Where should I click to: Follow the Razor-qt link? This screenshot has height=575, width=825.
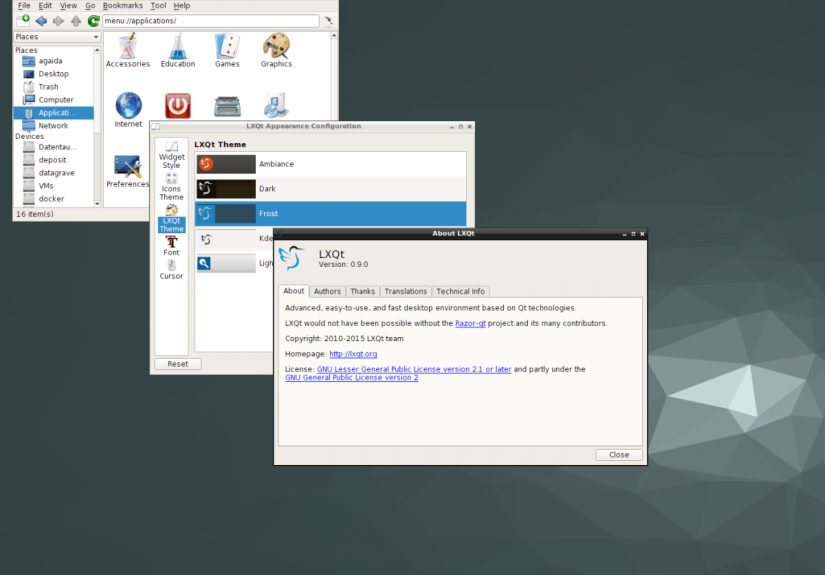pos(470,323)
